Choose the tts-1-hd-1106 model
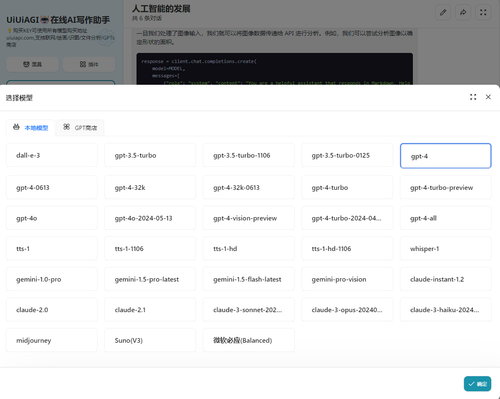500x399 pixels. click(x=347, y=248)
